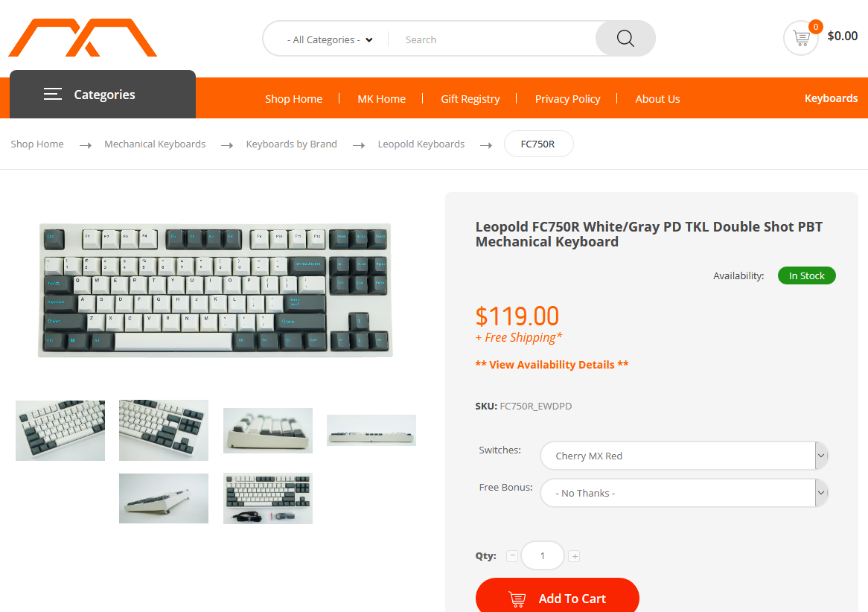This screenshot has width=868, height=612.
Task: Increase quantity with the plus button
Action: coord(574,556)
